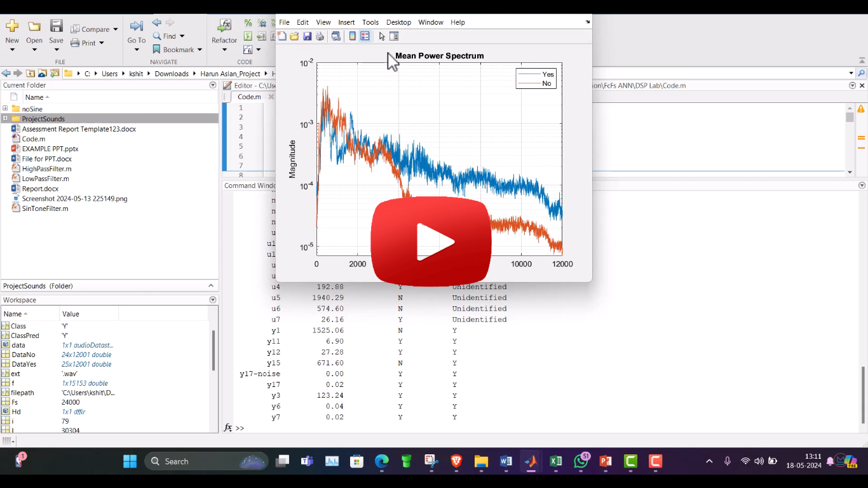This screenshot has height=488, width=868.
Task: Open Current Folder panel actions menu
Action: click(213, 85)
